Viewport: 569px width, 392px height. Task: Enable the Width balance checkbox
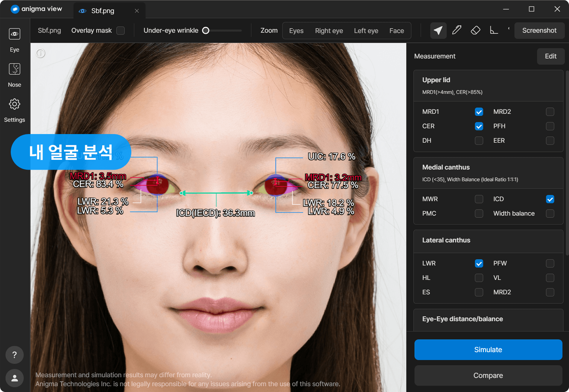[x=550, y=214]
